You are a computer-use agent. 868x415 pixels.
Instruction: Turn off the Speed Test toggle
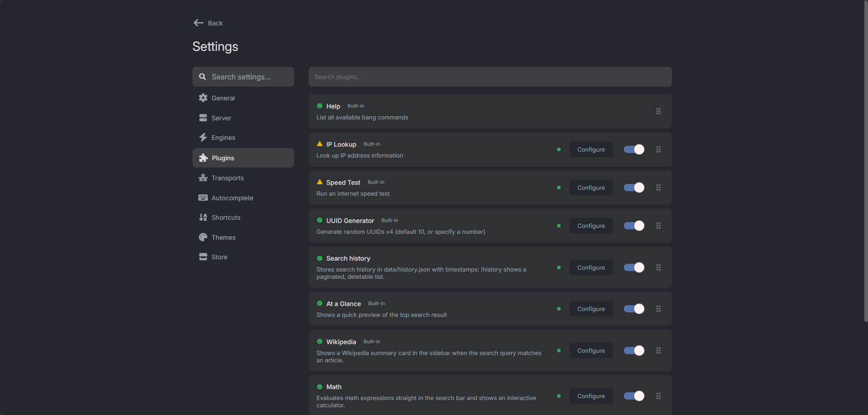pos(634,188)
